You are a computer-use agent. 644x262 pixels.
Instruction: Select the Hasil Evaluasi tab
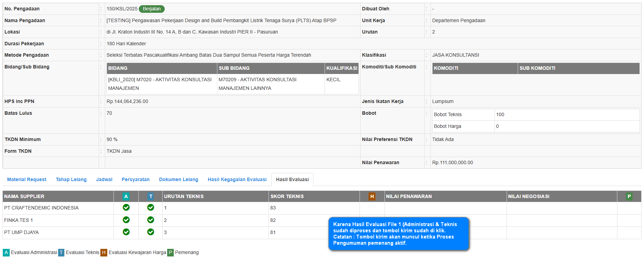(292, 179)
